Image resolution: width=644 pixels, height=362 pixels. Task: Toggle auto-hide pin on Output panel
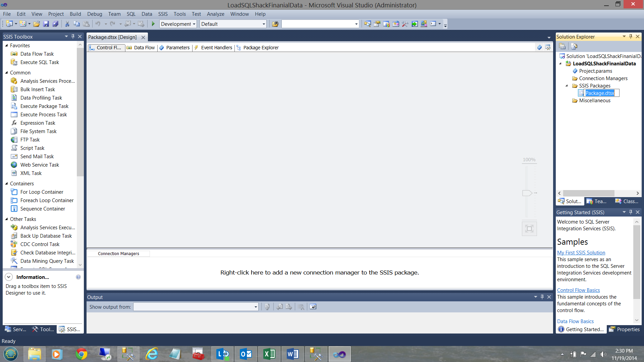542,297
